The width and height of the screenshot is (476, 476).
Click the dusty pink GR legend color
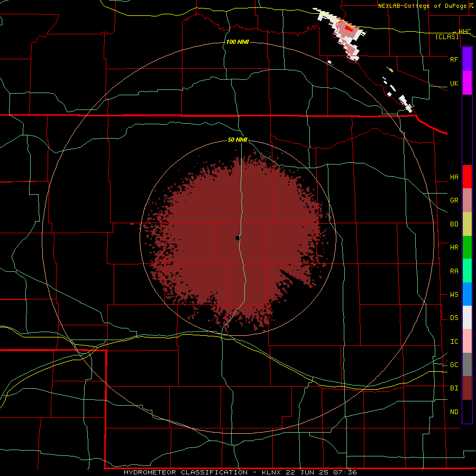467,200
